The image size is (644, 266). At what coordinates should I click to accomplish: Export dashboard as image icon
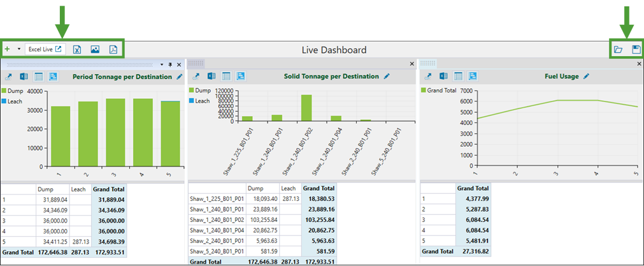point(95,50)
